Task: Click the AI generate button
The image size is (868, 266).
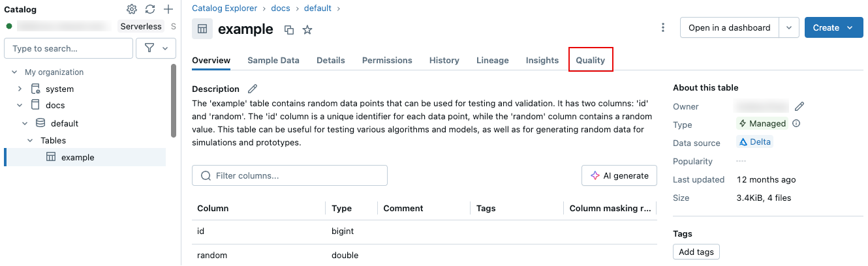Action: coord(619,175)
